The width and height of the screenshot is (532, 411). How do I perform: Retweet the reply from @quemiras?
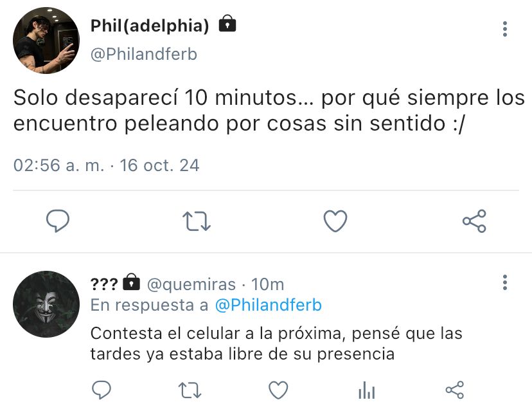click(190, 390)
